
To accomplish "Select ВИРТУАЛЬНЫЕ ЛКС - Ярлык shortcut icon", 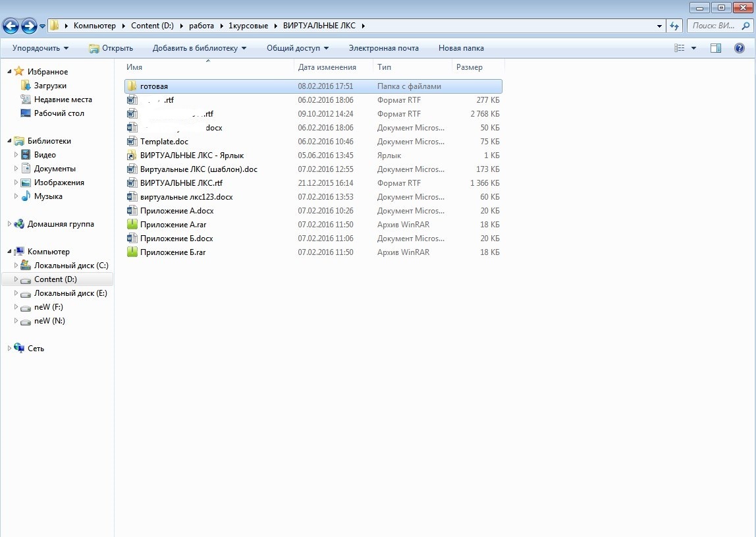I will point(132,155).
